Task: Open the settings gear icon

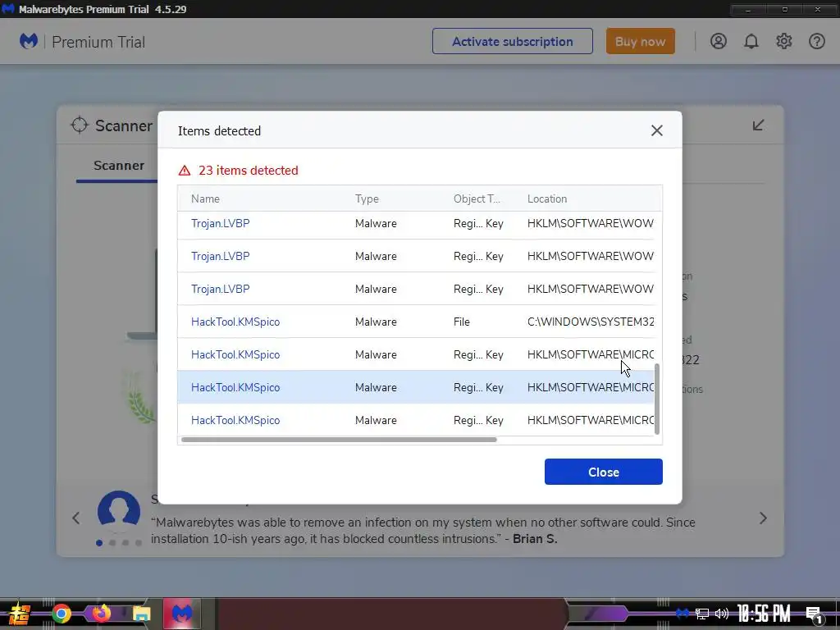Action: pyautogui.click(x=783, y=41)
